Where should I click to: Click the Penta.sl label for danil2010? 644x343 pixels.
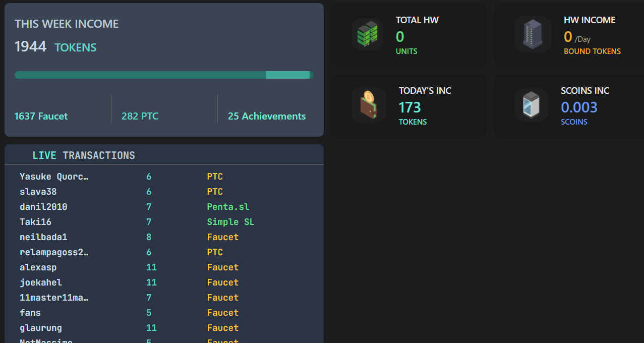(228, 207)
